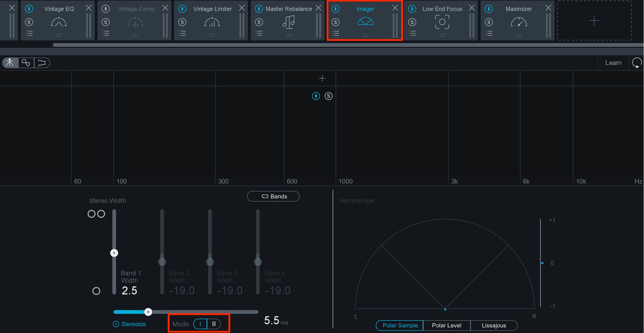Open the Maximizer gauge icon
Screen dimensions: 644x333
tap(519, 22)
